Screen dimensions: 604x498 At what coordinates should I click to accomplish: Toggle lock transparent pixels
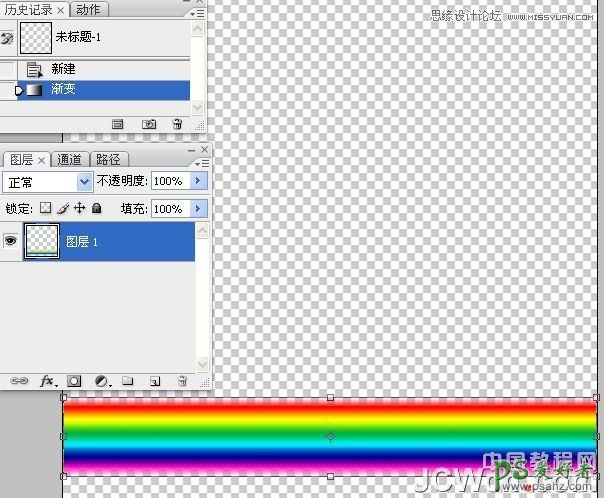point(45,209)
